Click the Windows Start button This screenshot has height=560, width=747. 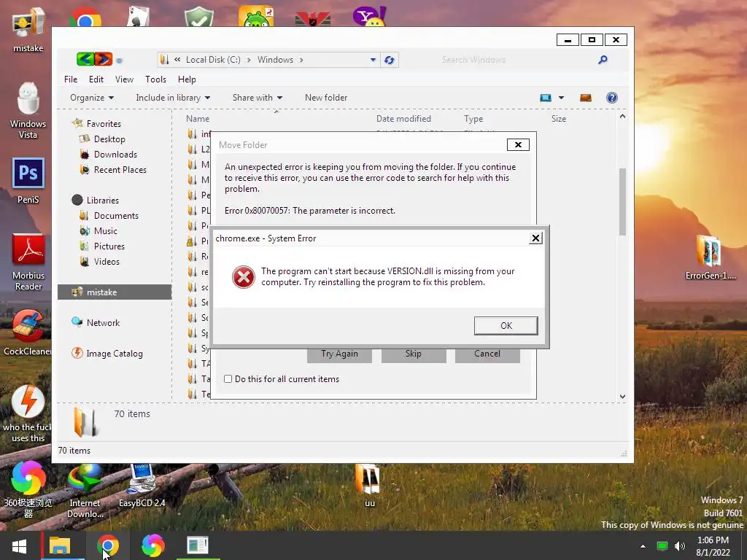[x=20, y=545]
